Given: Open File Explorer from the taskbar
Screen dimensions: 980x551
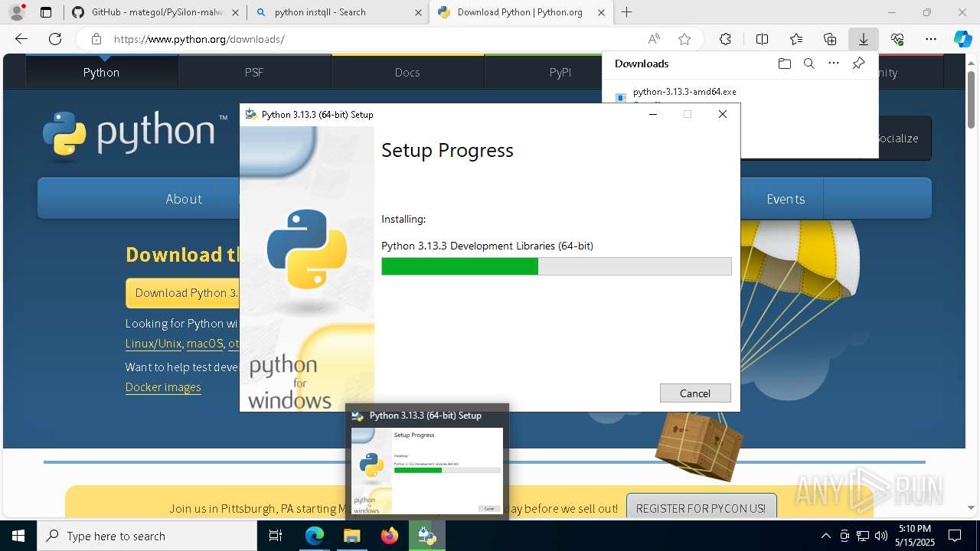Looking at the screenshot, I should tap(351, 536).
